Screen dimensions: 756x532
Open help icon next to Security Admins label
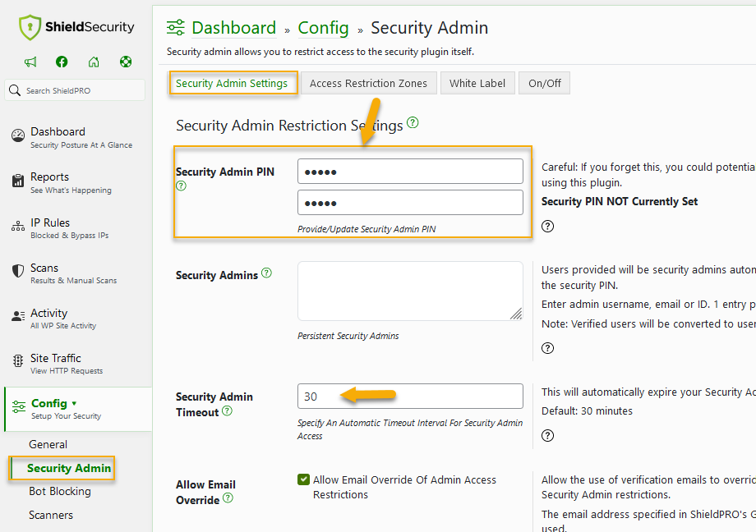click(x=266, y=273)
